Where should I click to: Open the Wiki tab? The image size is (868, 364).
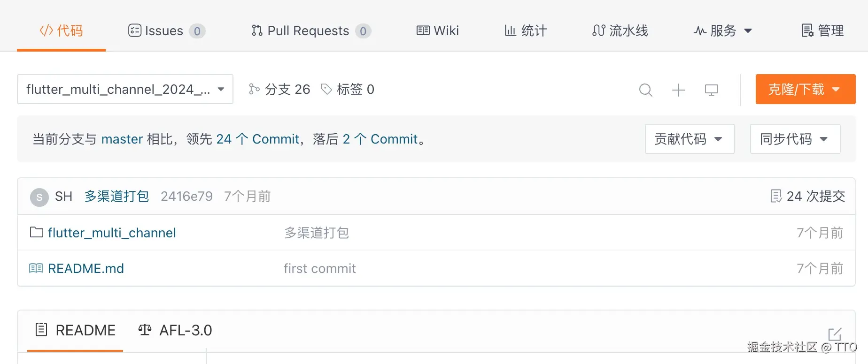pos(438,31)
